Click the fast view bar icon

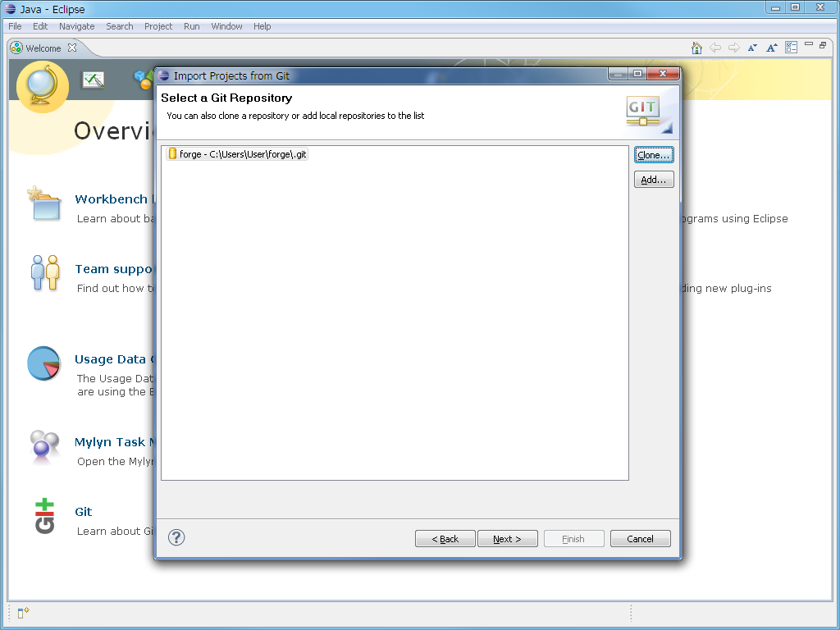(24, 613)
